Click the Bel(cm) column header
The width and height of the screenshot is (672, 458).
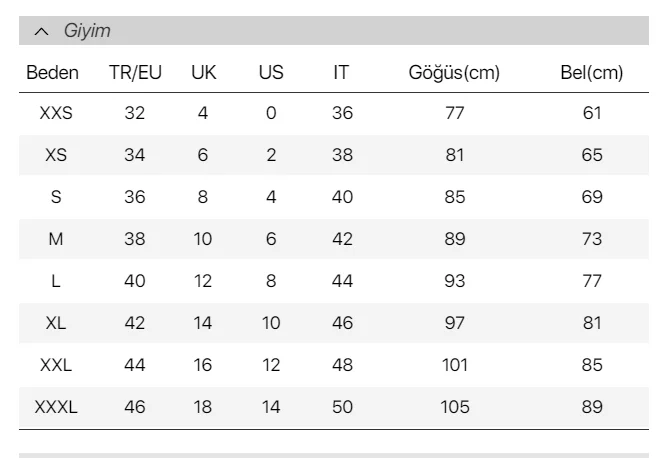click(x=592, y=73)
